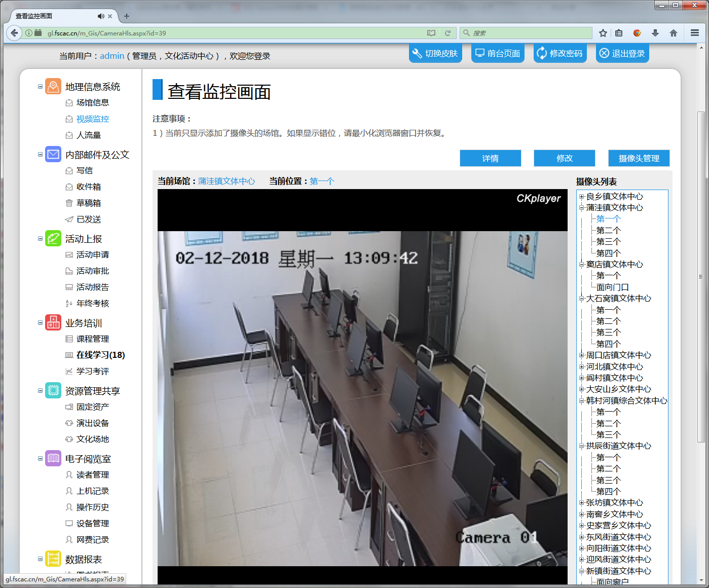Viewport: 709px width, 588px height.
Task: Click the 详情 button
Action: tap(491, 158)
